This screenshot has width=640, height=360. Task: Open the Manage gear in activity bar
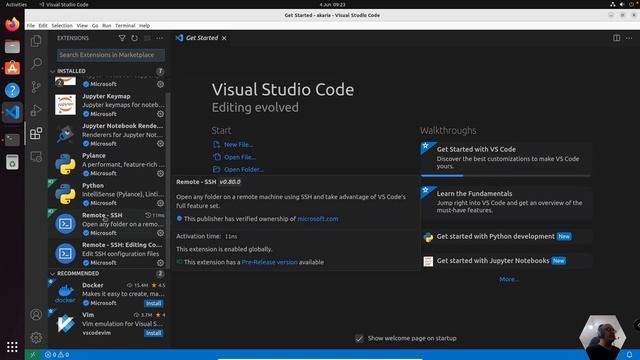point(36,338)
